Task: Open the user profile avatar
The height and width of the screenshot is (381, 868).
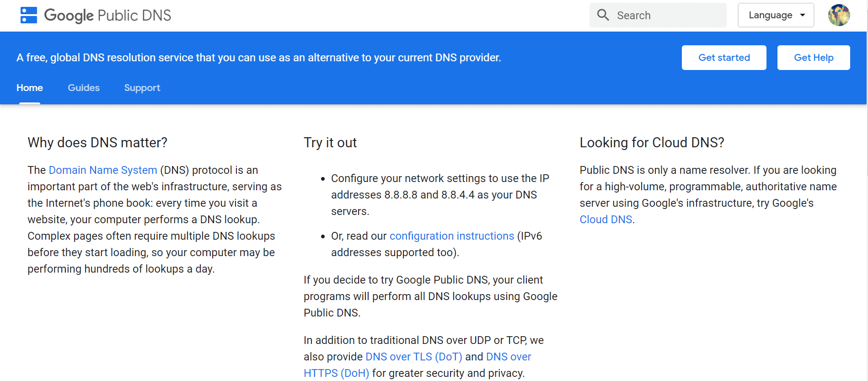Action: click(x=839, y=15)
